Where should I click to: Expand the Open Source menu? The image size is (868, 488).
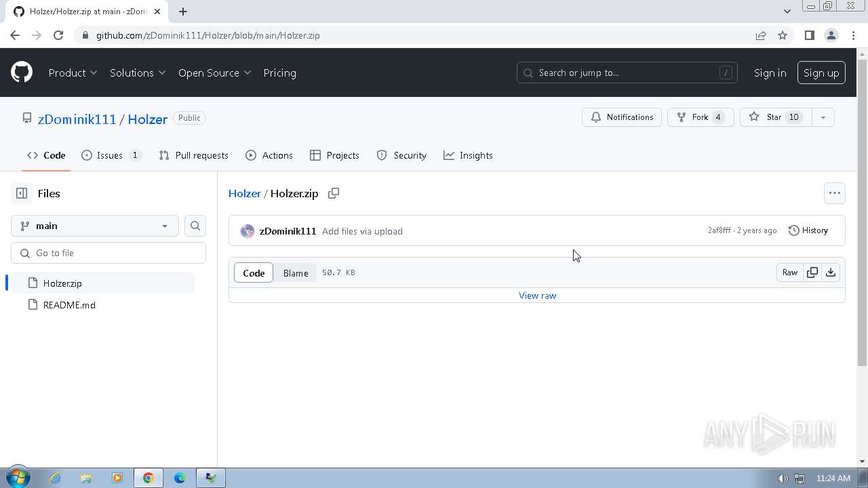point(215,73)
